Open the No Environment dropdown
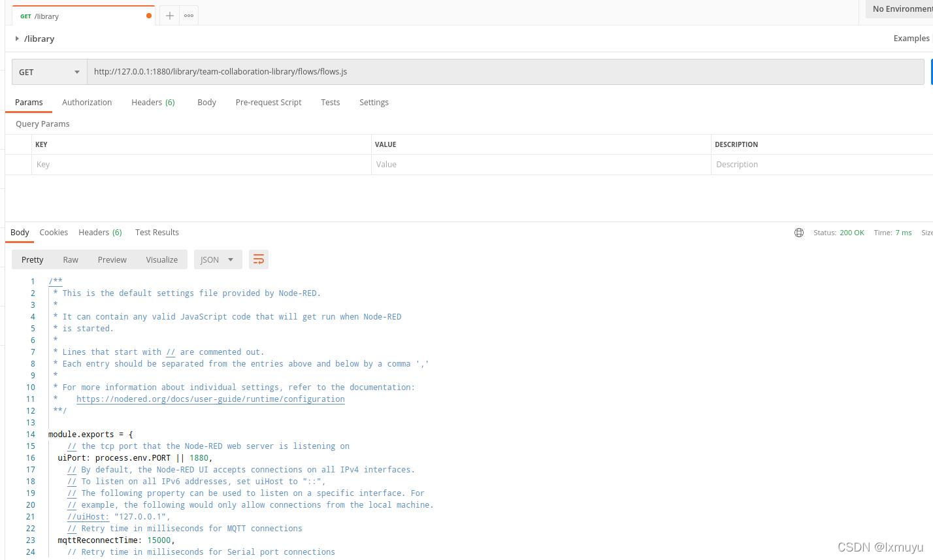The width and height of the screenshot is (933, 560). coord(900,8)
